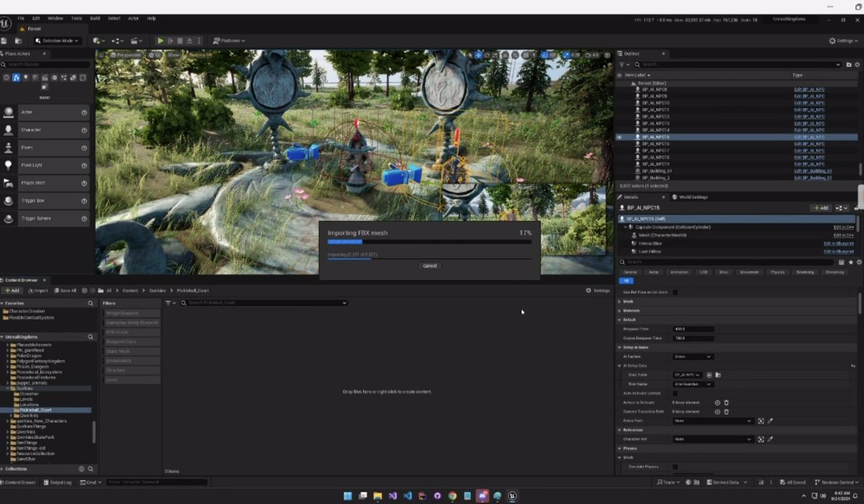
Task: Click Edit BP_Building_01 link in Outliner
Action: pyautogui.click(x=813, y=171)
